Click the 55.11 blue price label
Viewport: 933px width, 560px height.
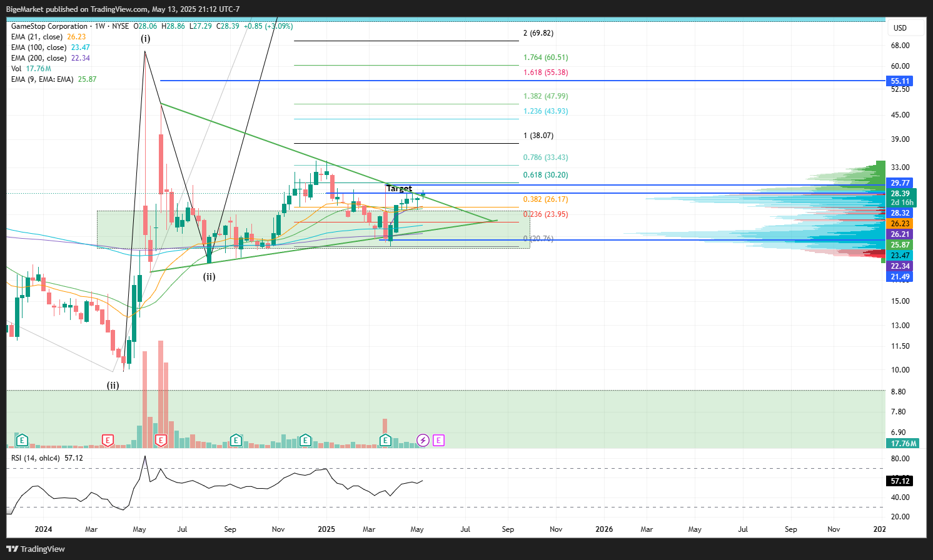click(x=900, y=81)
